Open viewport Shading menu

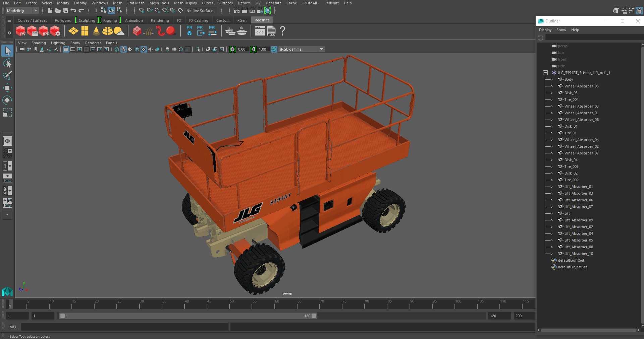[39, 43]
